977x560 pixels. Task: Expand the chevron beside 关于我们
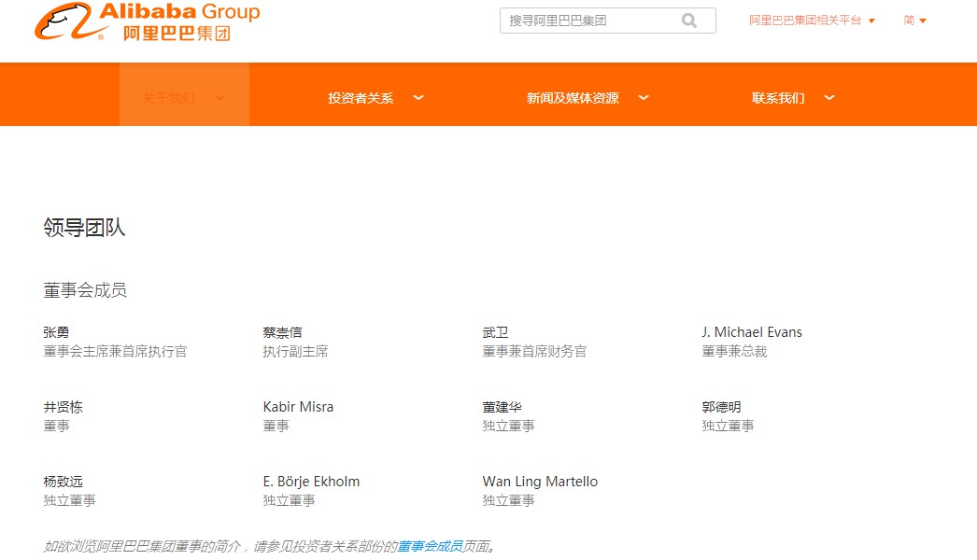pos(219,98)
